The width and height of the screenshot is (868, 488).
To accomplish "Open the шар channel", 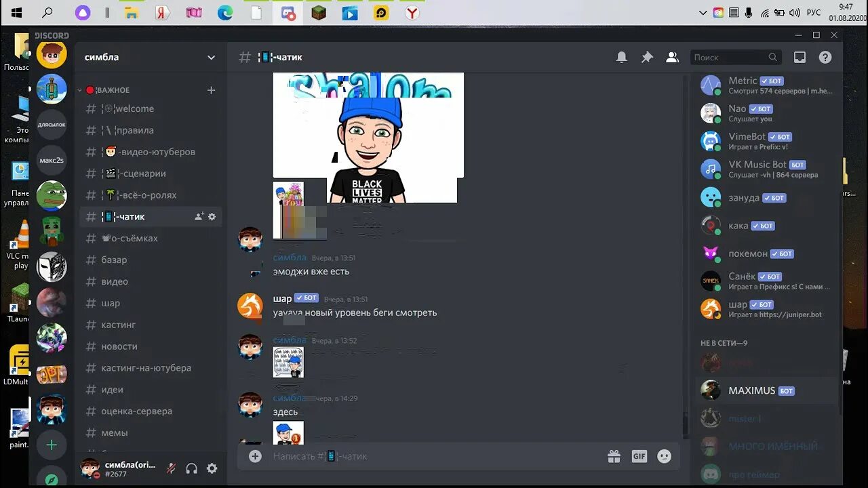I will point(151,304).
